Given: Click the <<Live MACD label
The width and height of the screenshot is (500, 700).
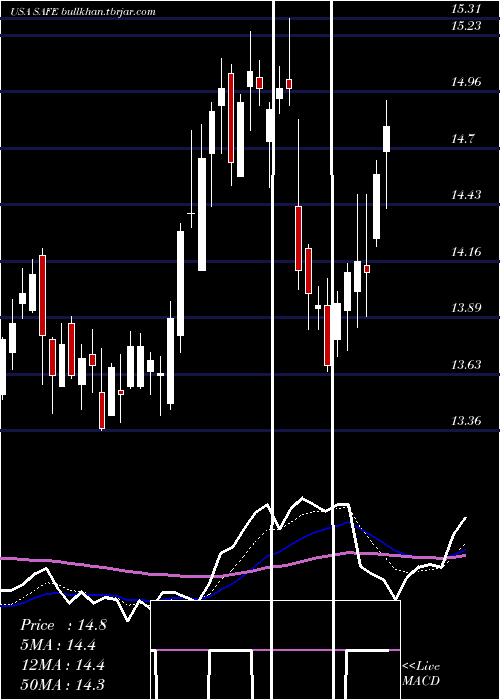Looking at the screenshot, I should [421, 673].
